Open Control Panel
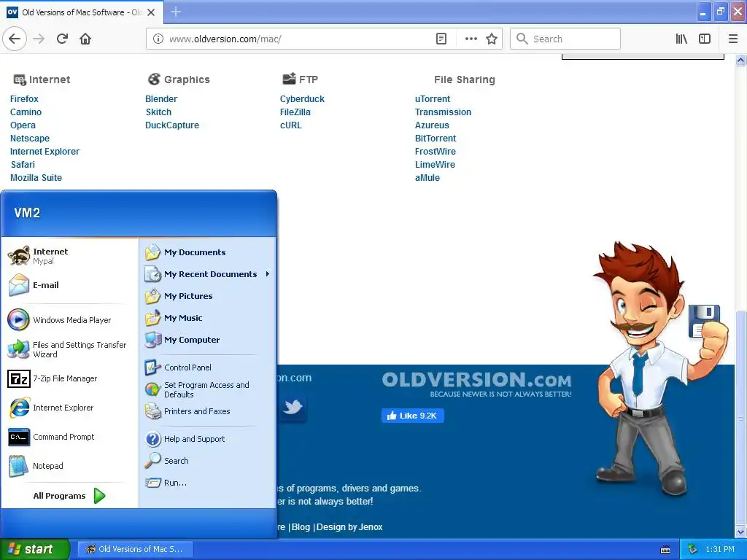 point(207,367)
